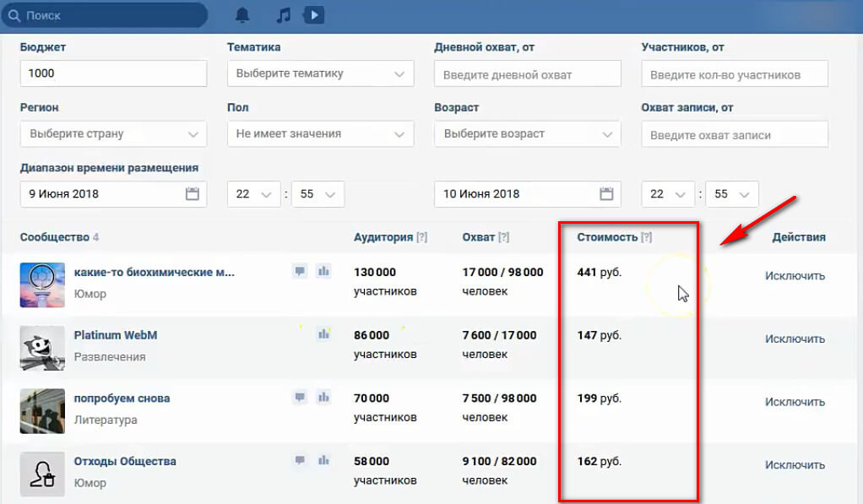Open the Регион country dropdown
The width and height of the screenshot is (863, 504).
tap(113, 133)
